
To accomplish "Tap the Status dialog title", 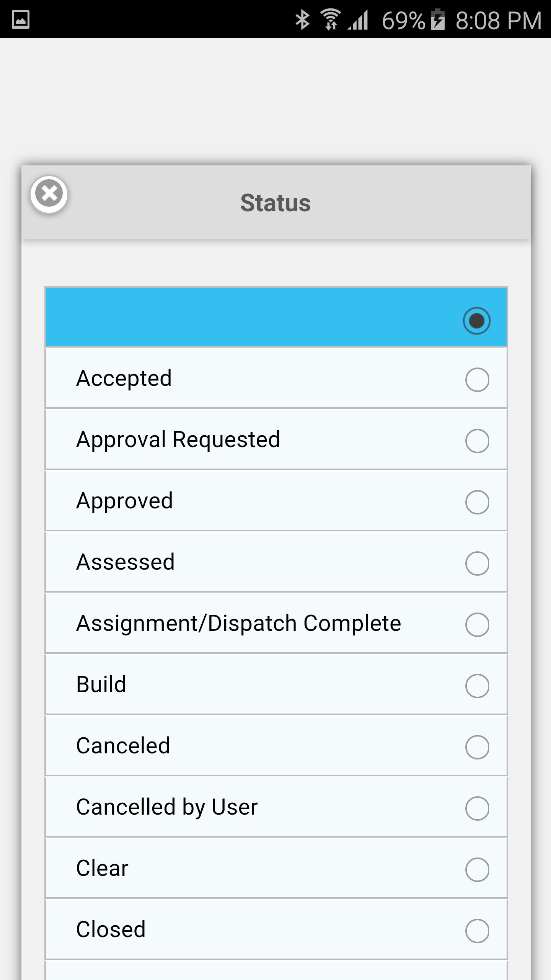I will click(x=275, y=203).
